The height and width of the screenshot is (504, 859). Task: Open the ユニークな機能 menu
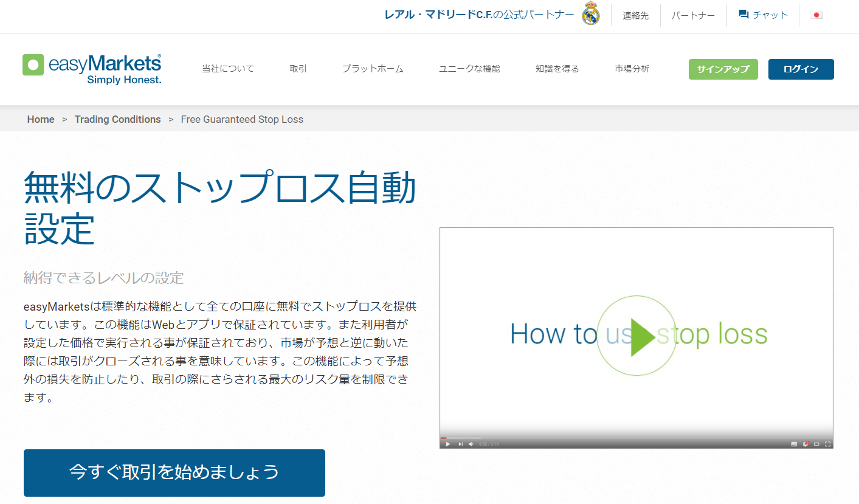(x=469, y=69)
